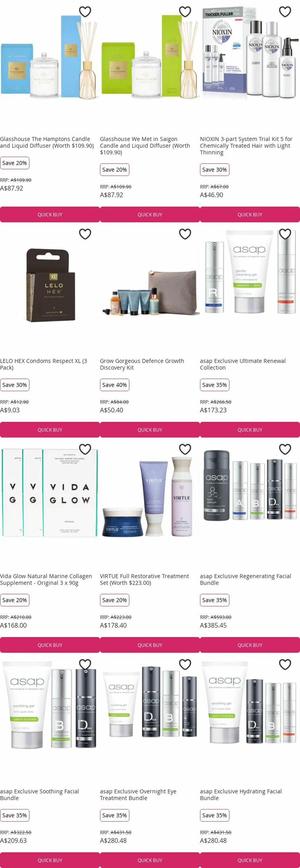Add VIRTUE Restorative Set to wishlist

[x=185, y=449]
